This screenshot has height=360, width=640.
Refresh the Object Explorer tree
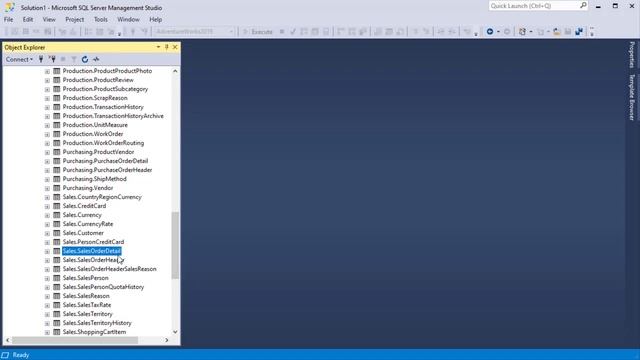click(x=84, y=59)
